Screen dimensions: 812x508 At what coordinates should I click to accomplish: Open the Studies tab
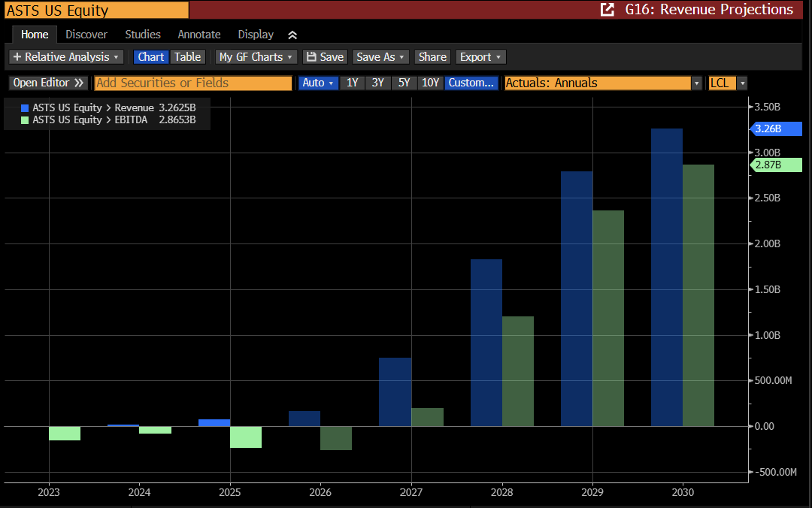click(x=143, y=35)
